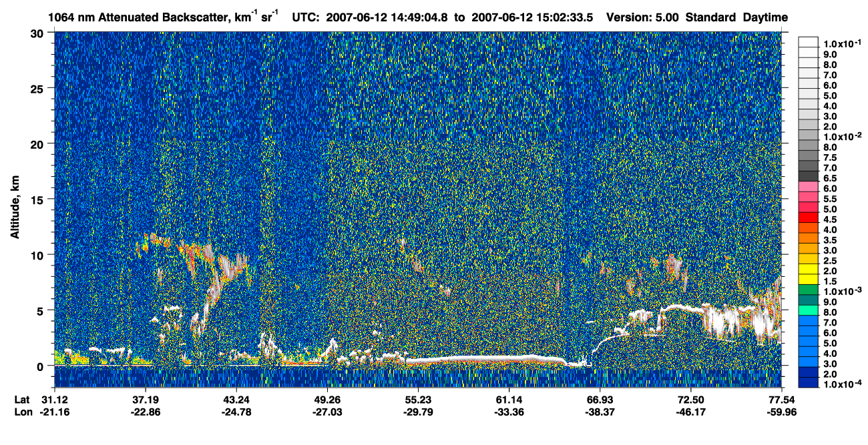Viewport: 868px width, 445px height.
Task: Click the bright red swatch in the colorbar
Action: [x=809, y=217]
